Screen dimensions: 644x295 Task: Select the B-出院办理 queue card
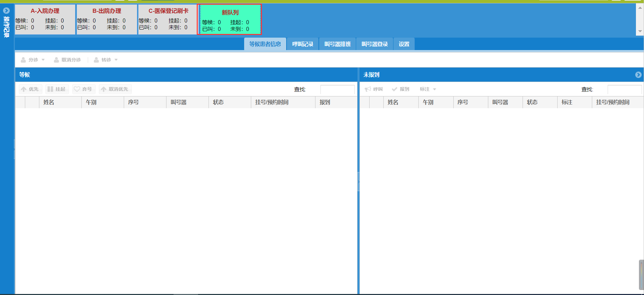coord(107,19)
